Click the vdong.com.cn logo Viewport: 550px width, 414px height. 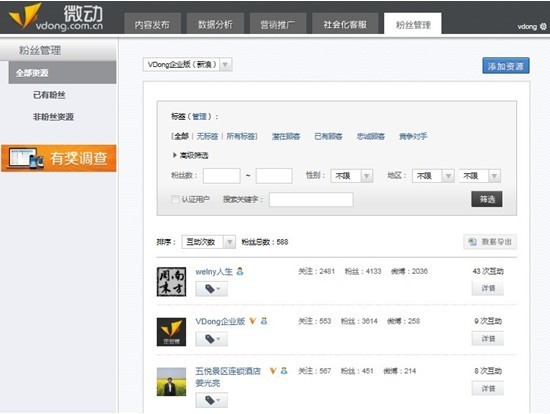click(56, 17)
